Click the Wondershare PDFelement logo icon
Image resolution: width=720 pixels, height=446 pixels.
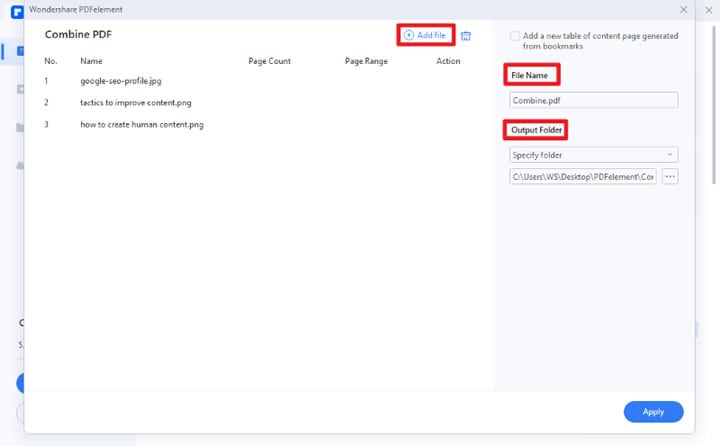pos(17,11)
